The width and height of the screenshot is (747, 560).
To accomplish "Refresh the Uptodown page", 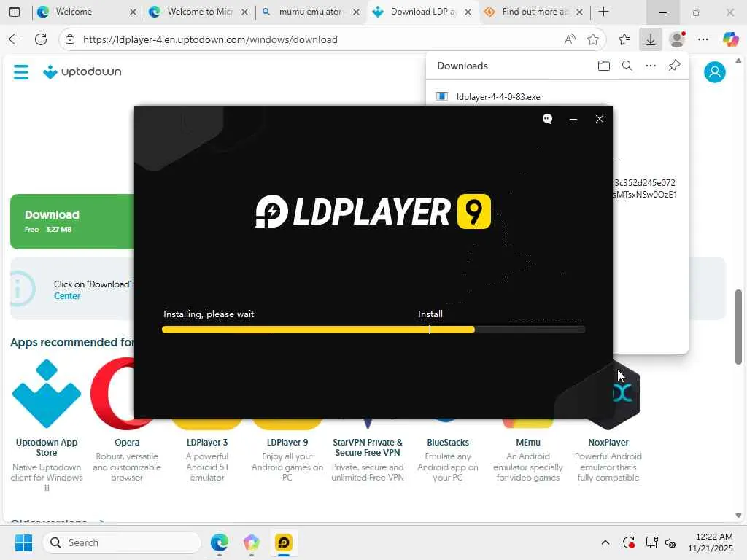I will point(41,39).
